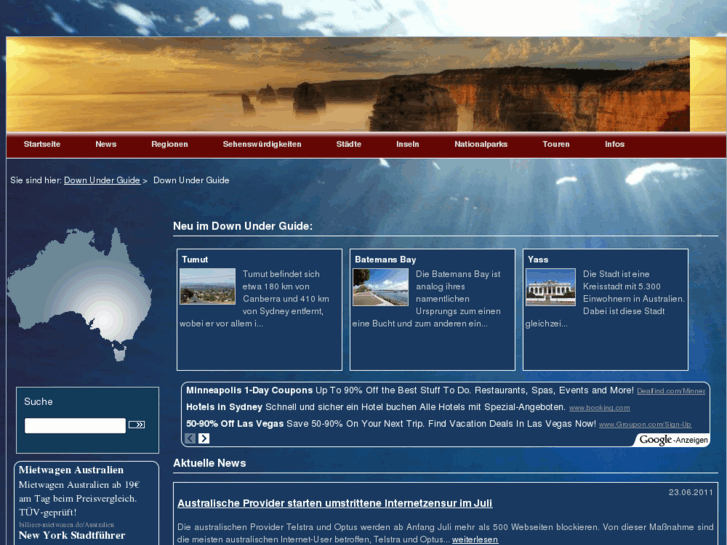Open the Regionen menu item
The height and width of the screenshot is (545, 727).
170,144
